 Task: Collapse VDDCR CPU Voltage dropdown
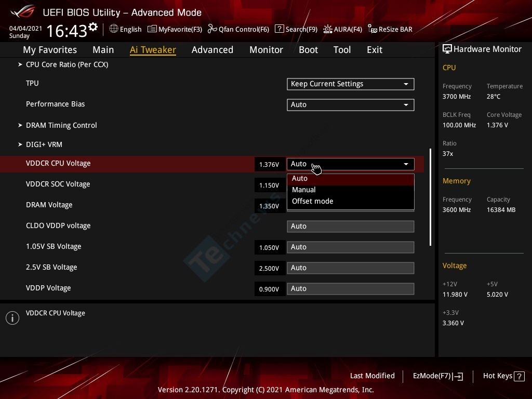pyautogui.click(x=351, y=164)
